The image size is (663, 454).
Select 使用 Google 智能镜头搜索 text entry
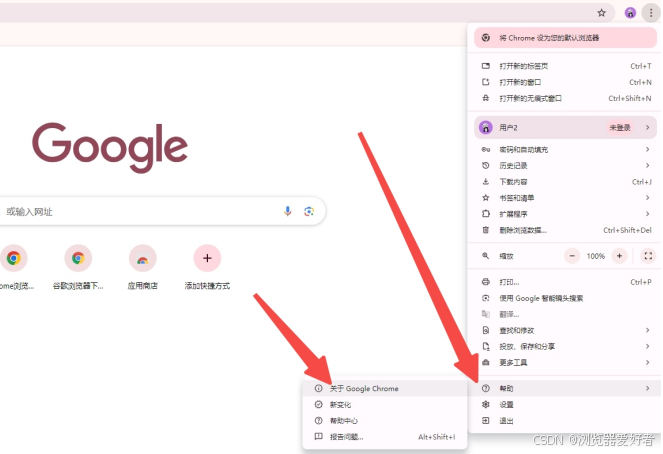coord(541,298)
